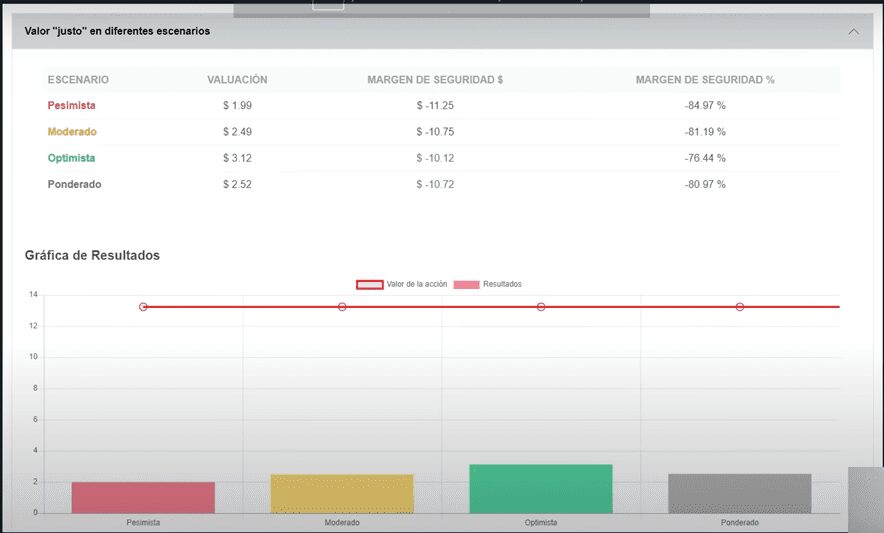
Task: Click the red Pesimista bar in the chart
Action: [143, 497]
